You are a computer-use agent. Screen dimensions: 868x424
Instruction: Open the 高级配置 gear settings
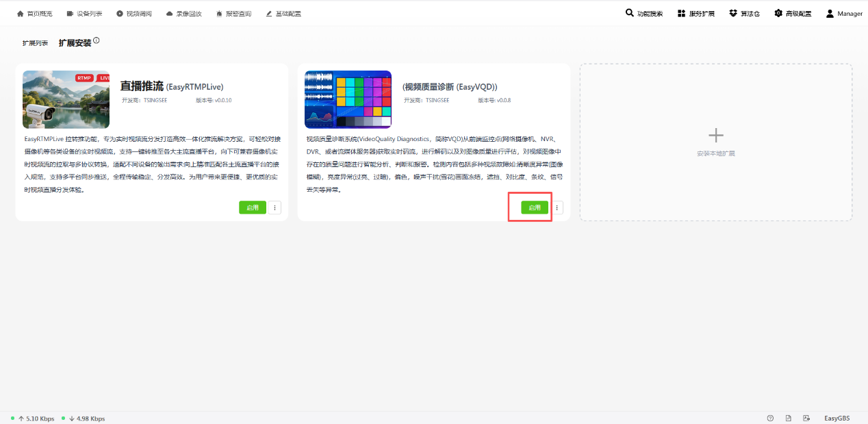[x=793, y=14]
